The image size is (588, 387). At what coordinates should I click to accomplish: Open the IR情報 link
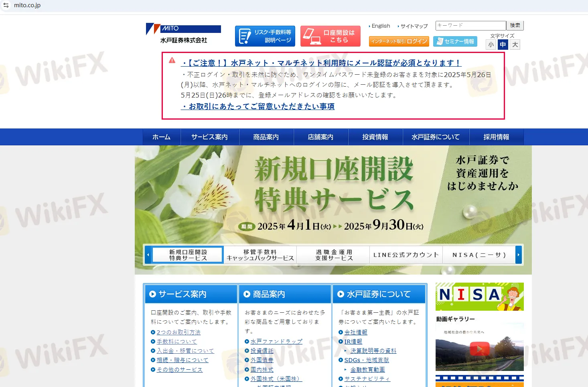click(353, 342)
